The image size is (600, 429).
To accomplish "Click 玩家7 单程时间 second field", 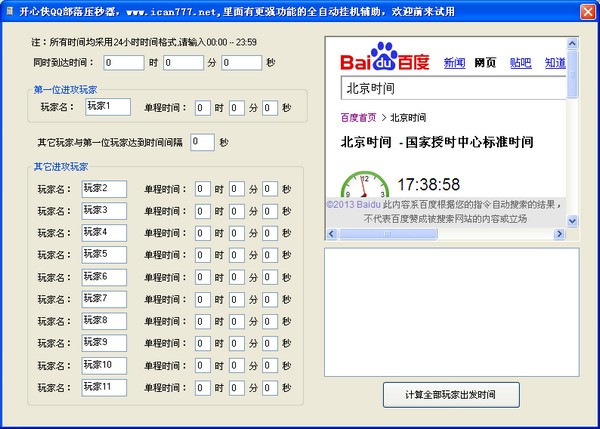I will [x=270, y=300].
